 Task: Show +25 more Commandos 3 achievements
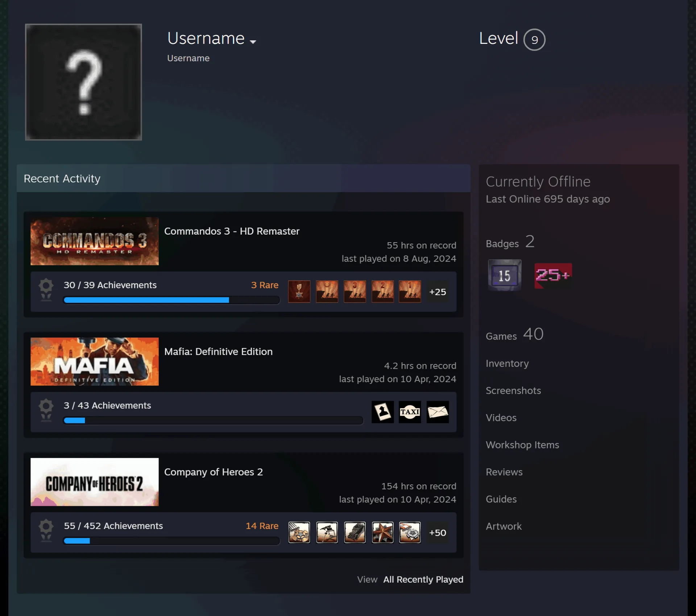pyautogui.click(x=438, y=292)
